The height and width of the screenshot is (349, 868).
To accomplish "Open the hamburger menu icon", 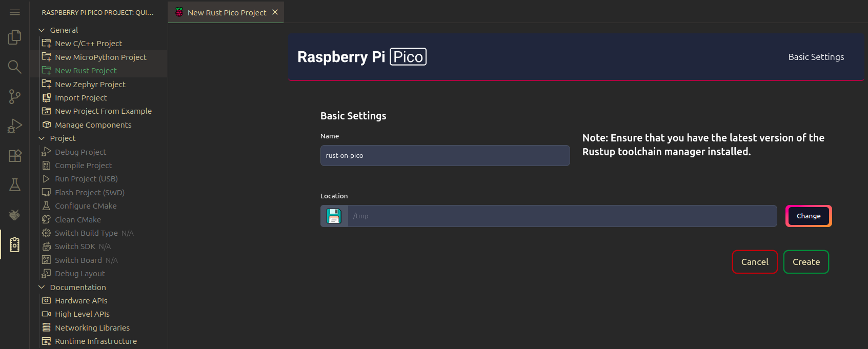I will click(x=15, y=12).
